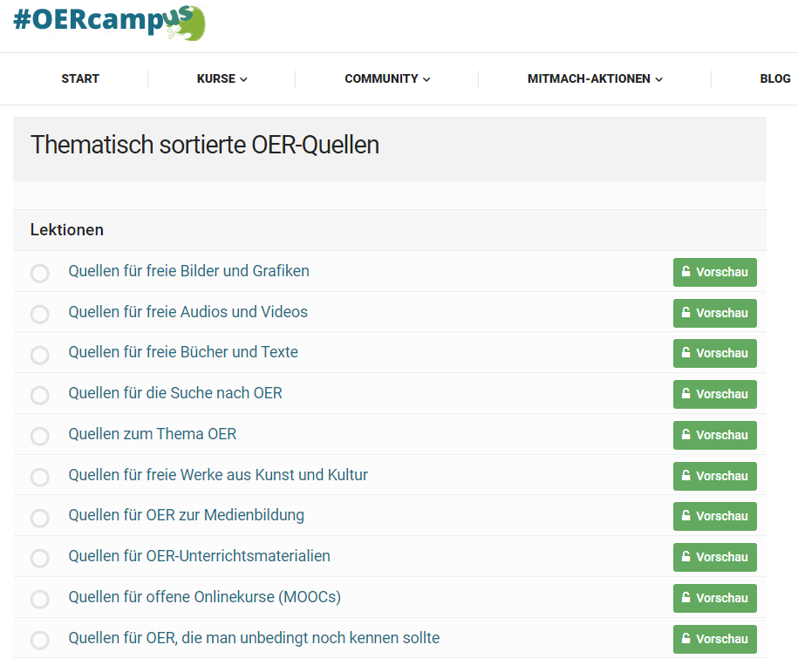Viewport: 798px width, 672px height.
Task: Click lock icon in Thema OER row
Action: click(x=686, y=435)
